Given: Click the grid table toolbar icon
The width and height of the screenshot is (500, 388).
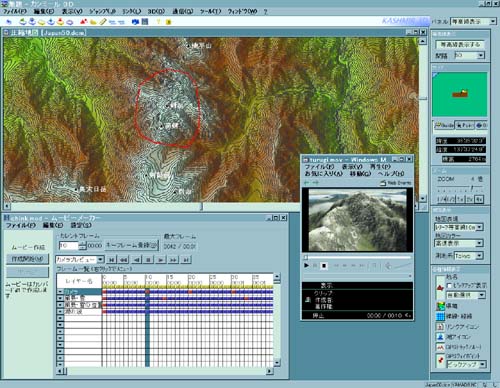Looking at the screenshot, I should pyautogui.click(x=145, y=22).
